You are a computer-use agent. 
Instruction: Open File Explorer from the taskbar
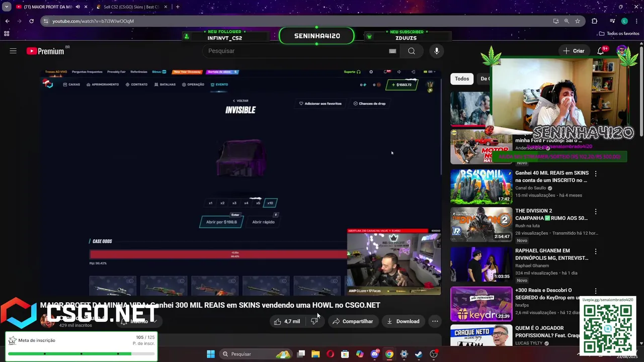coord(315,354)
